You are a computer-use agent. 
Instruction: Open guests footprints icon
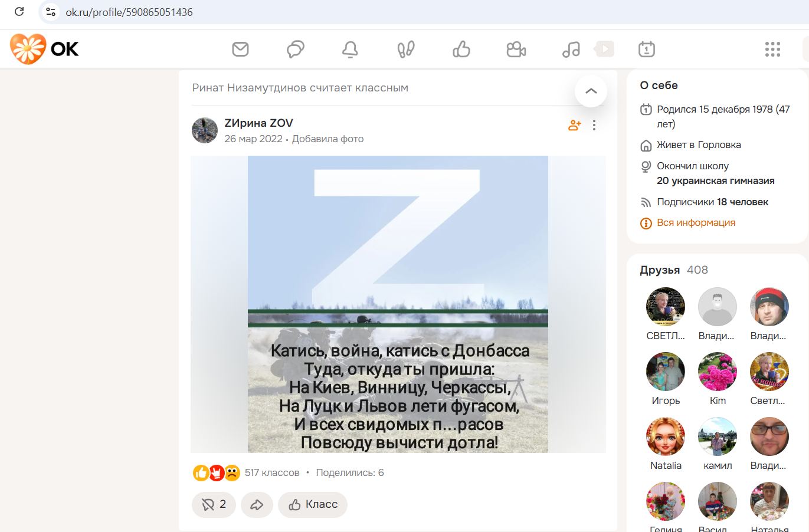406,49
